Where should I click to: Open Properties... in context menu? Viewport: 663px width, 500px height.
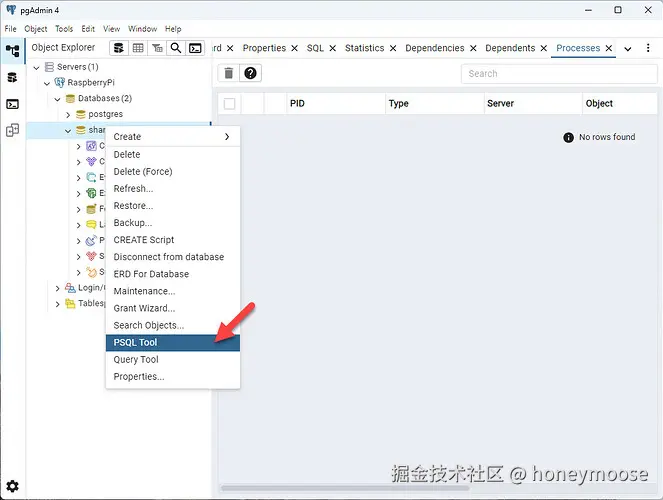173,377
